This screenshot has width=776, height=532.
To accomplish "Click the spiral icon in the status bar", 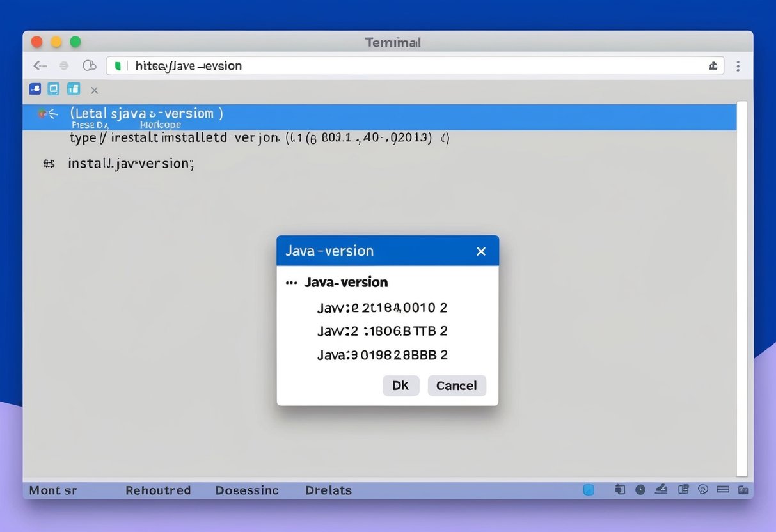I will point(703,490).
